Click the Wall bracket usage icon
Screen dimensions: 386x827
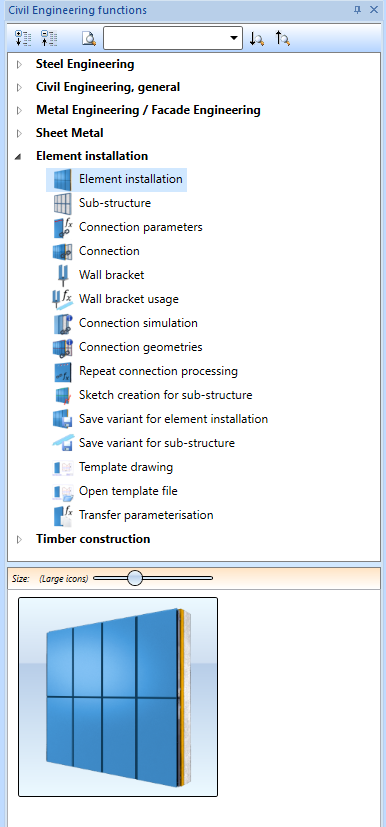[x=62, y=299]
